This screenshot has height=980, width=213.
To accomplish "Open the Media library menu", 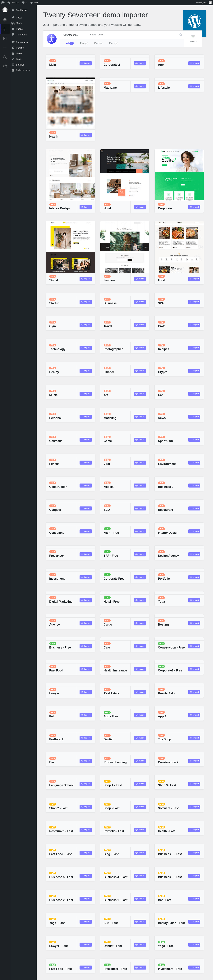I will click(x=19, y=23).
